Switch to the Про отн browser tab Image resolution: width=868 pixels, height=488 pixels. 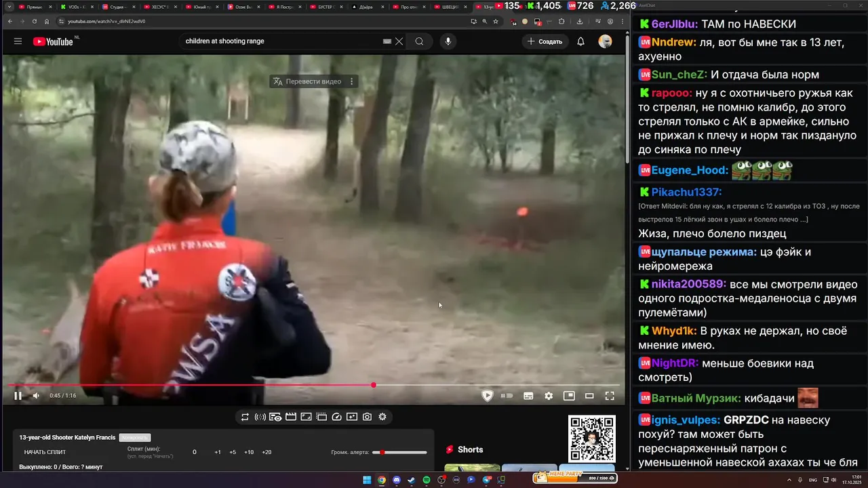410,6
